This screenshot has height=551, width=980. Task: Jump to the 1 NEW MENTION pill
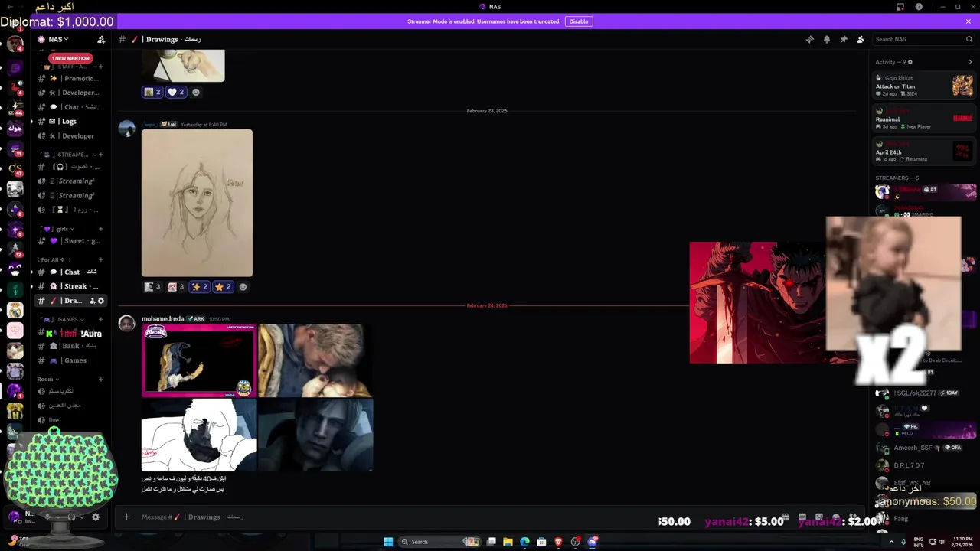70,58
